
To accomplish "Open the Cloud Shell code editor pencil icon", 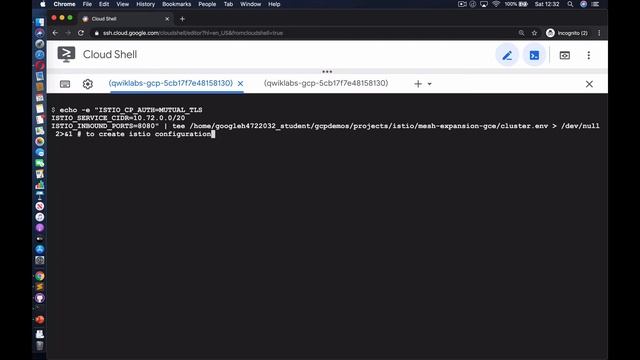I will click(x=507, y=55).
